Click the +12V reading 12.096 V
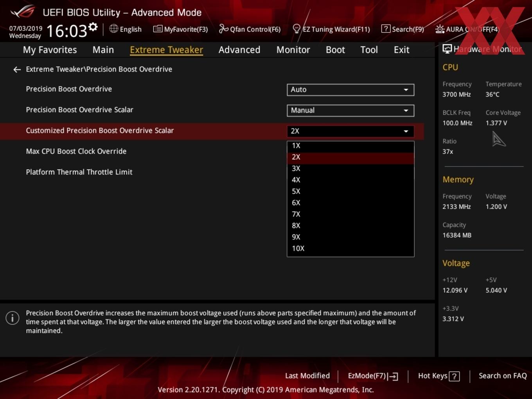Image resolution: width=532 pixels, height=399 pixels. (455, 291)
